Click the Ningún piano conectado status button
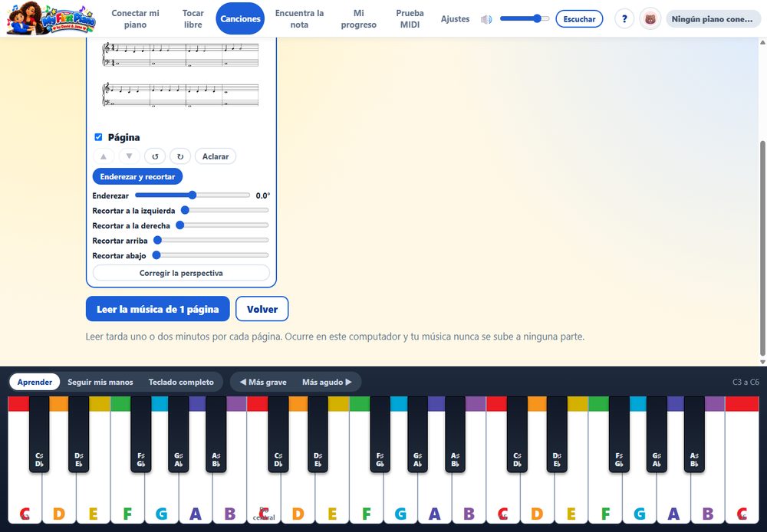The image size is (767, 532). [713, 19]
